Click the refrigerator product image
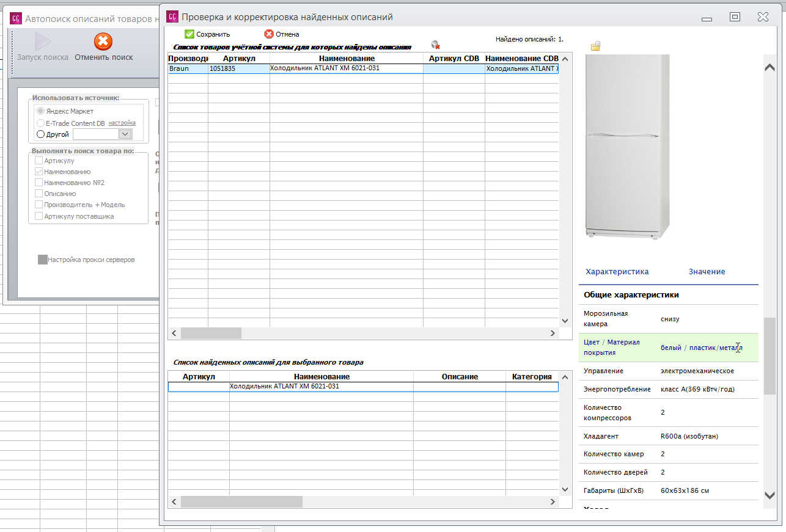 (x=627, y=146)
